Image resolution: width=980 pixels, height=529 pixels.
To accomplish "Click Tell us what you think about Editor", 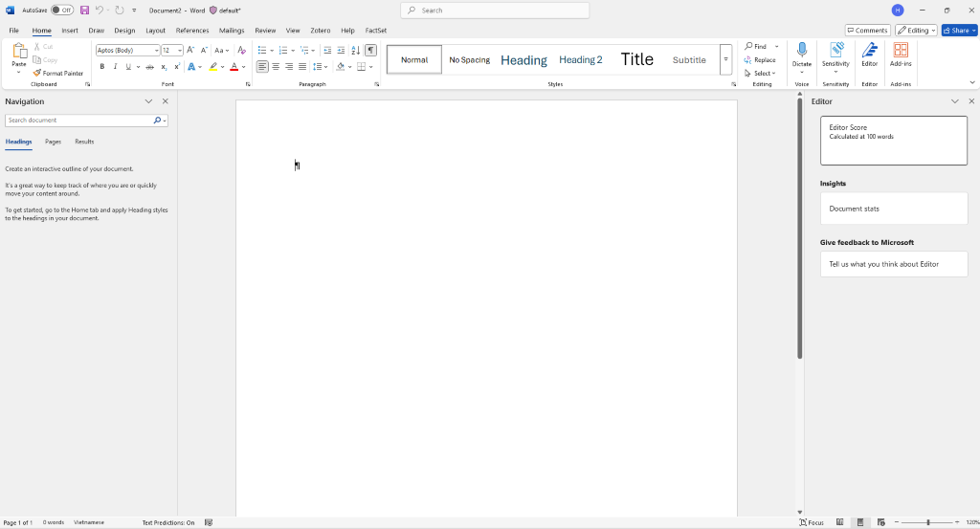I will pos(894,264).
